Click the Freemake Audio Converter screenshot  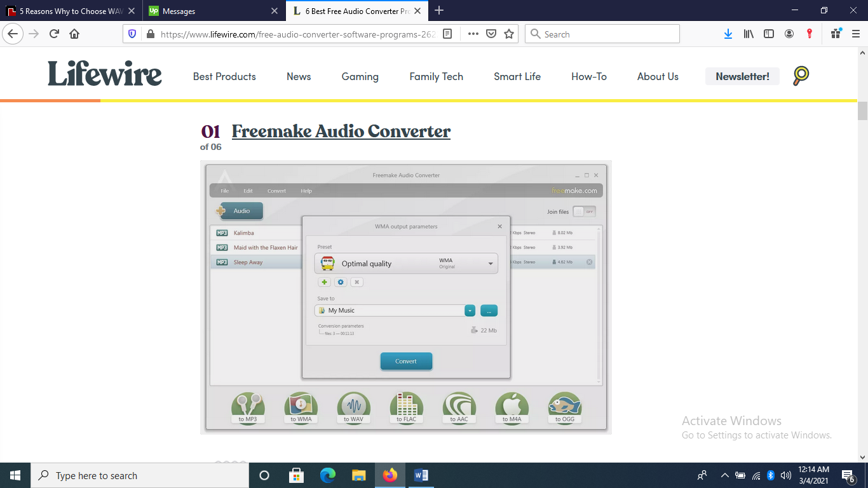(406, 297)
